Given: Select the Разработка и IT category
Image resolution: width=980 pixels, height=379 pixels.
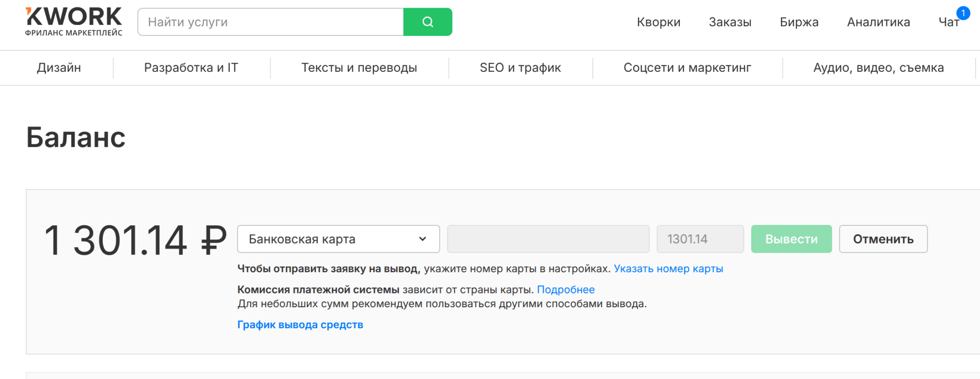Looking at the screenshot, I should 191,67.
